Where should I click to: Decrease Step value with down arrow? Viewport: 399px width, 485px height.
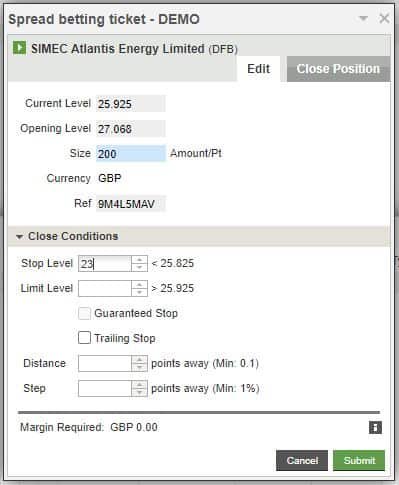(x=139, y=392)
